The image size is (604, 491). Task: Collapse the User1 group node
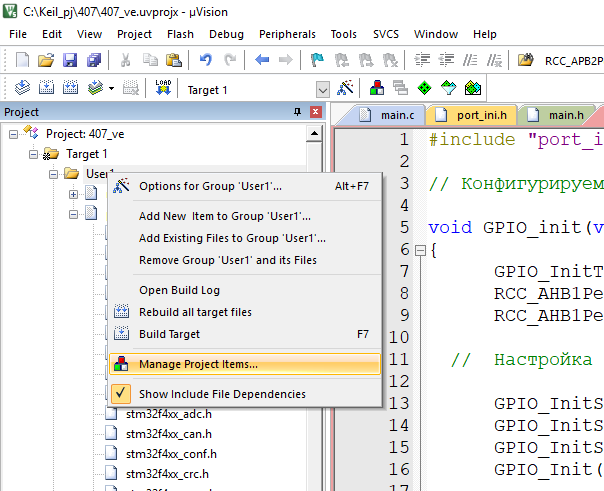(x=54, y=174)
